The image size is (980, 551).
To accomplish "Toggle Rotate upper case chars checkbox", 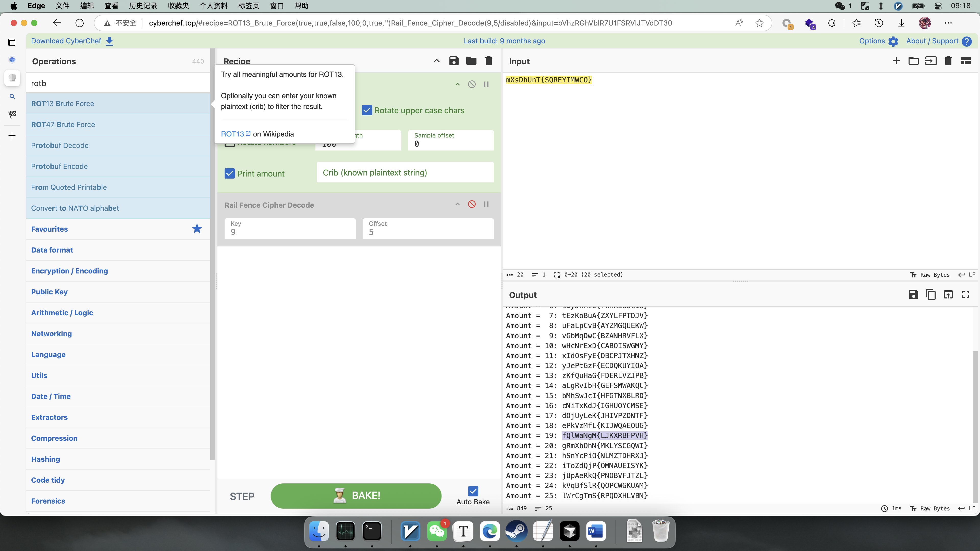I will point(367,111).
